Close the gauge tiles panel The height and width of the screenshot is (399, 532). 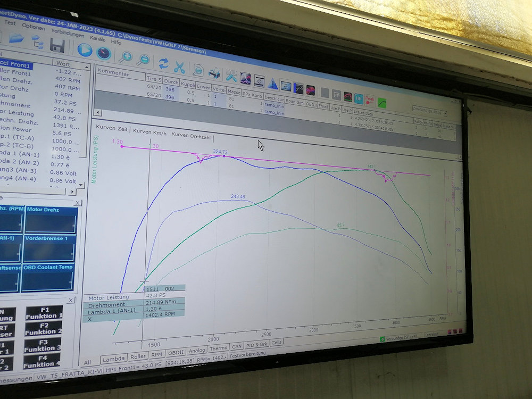point(77,203)
